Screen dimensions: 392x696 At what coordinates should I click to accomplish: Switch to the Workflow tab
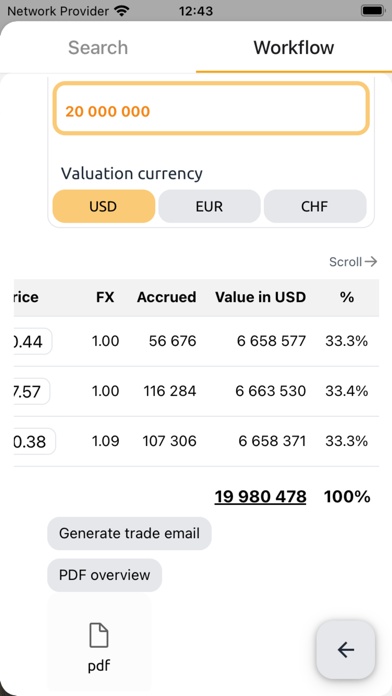294,47
